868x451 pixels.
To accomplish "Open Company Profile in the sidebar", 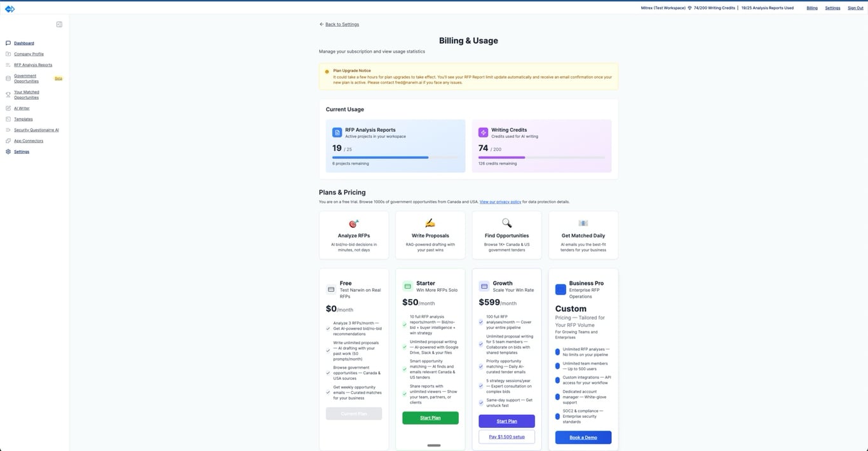I will [29, 54].
